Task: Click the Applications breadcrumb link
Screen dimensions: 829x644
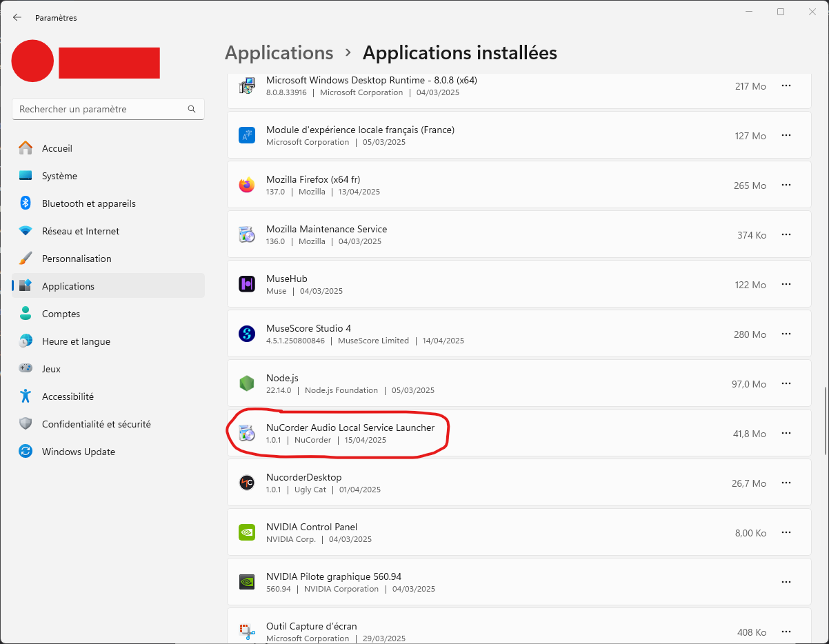Action: (x=279, y=53)
